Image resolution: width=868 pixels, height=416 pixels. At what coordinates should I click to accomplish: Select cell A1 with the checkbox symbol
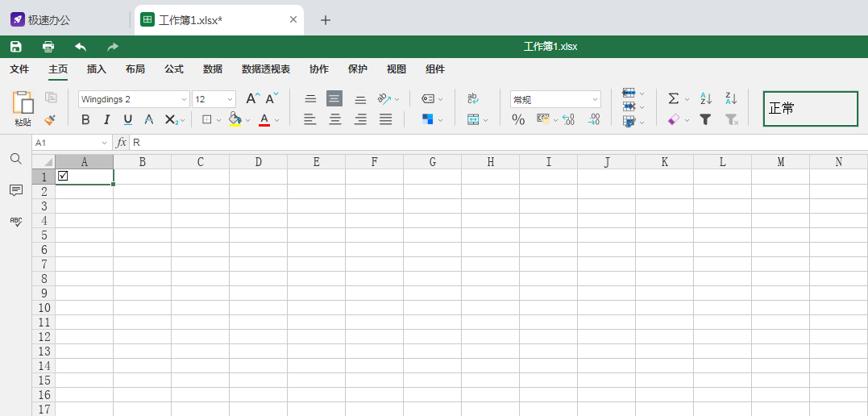click(x=85, y=176)
